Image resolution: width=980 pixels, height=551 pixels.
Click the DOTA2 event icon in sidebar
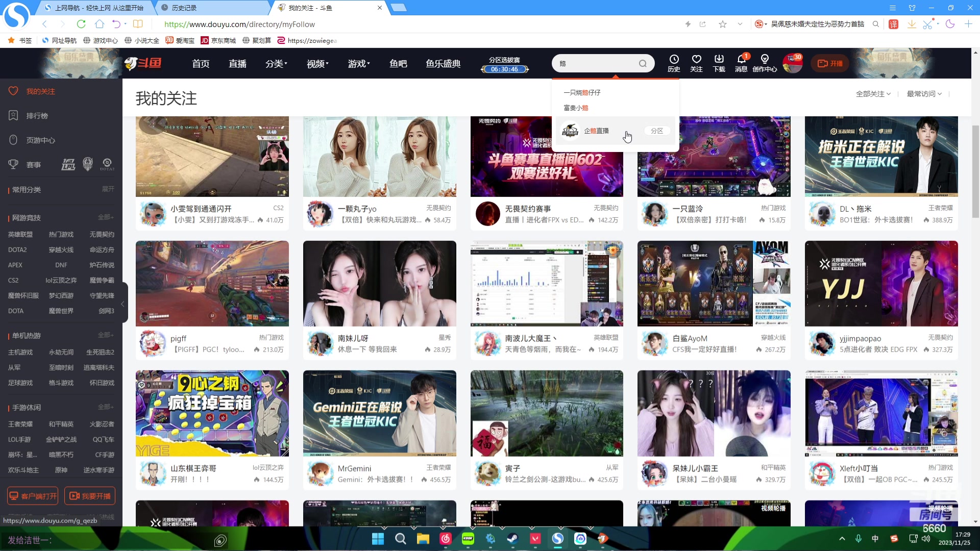[x=107, y=164]
